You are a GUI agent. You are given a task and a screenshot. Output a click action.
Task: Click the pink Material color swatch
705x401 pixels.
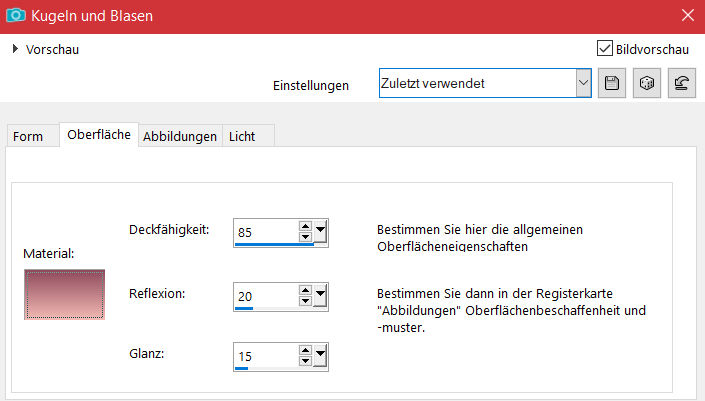pyautogui.click(x=64, y=294)
